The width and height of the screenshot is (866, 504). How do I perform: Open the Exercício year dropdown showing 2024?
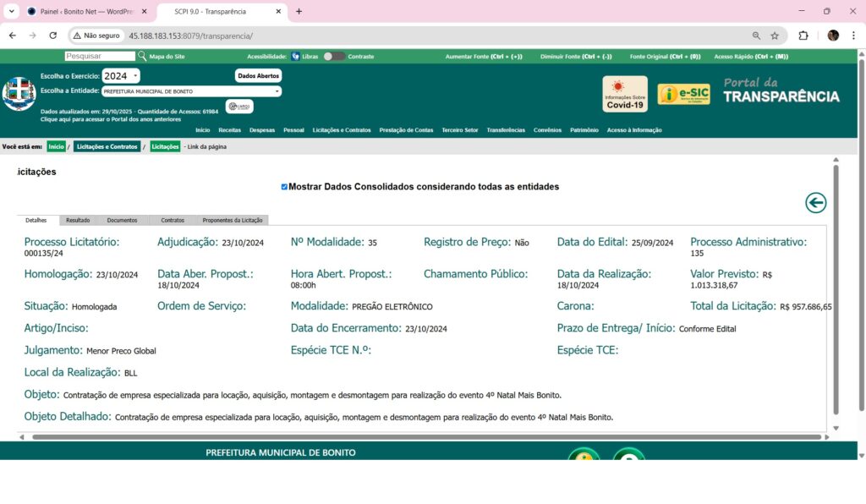121,76
